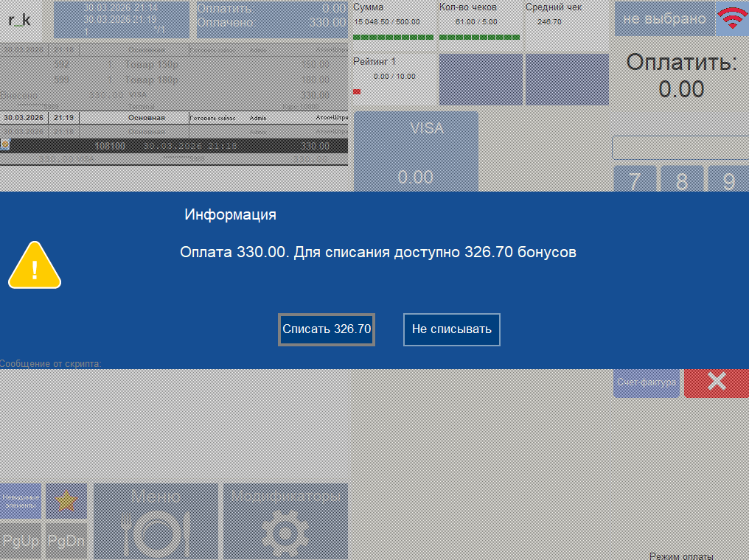The width and height of the screenshot is (749, 560).
Task: Click the round icon on receipt row 108100
Action: tap(5, 145)
